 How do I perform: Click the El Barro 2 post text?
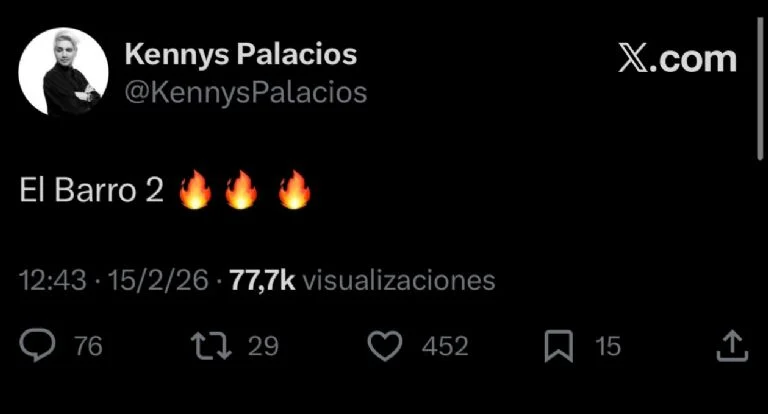pyautogui.click(x=91, y=190)
